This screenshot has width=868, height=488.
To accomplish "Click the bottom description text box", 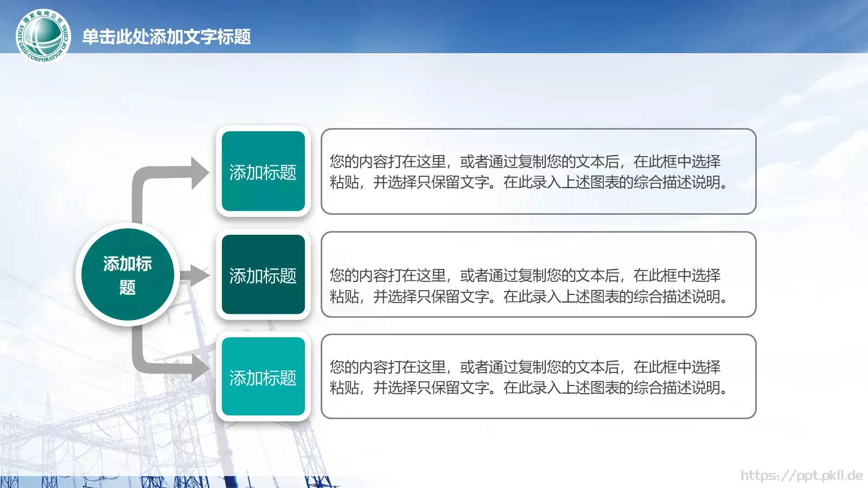I will click(x=538, y=376).
